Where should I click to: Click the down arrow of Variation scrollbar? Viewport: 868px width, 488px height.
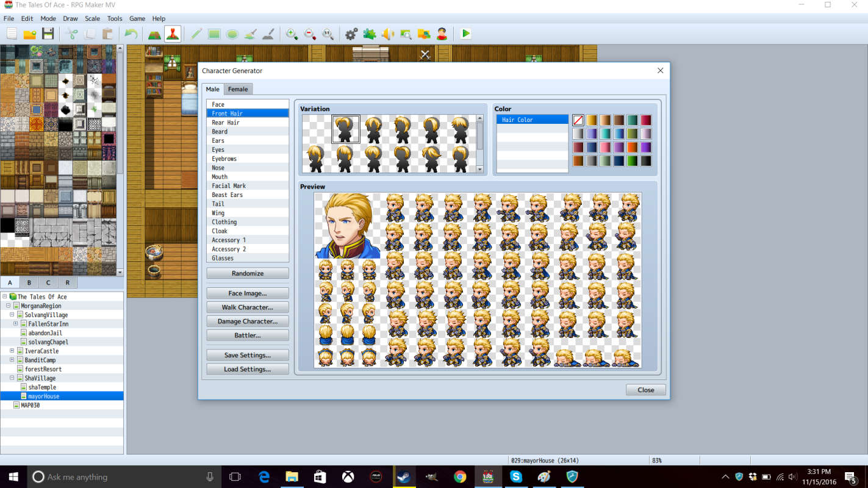480,170
